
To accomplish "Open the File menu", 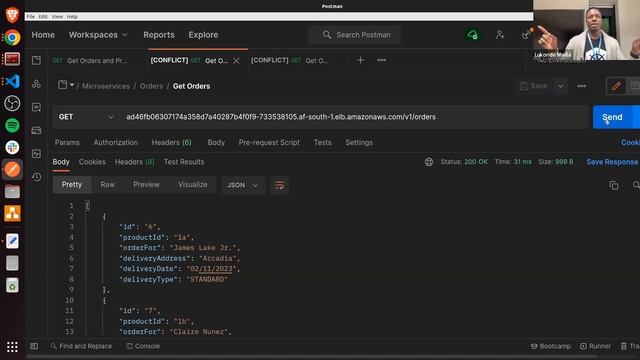I will pyautogui.click(x=31, y=17).
